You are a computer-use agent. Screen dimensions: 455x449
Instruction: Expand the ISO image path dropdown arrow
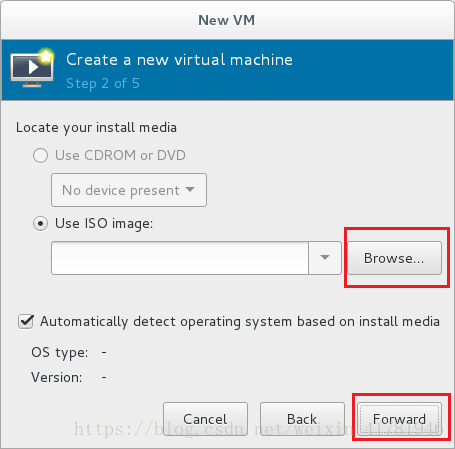click(325, 258)
